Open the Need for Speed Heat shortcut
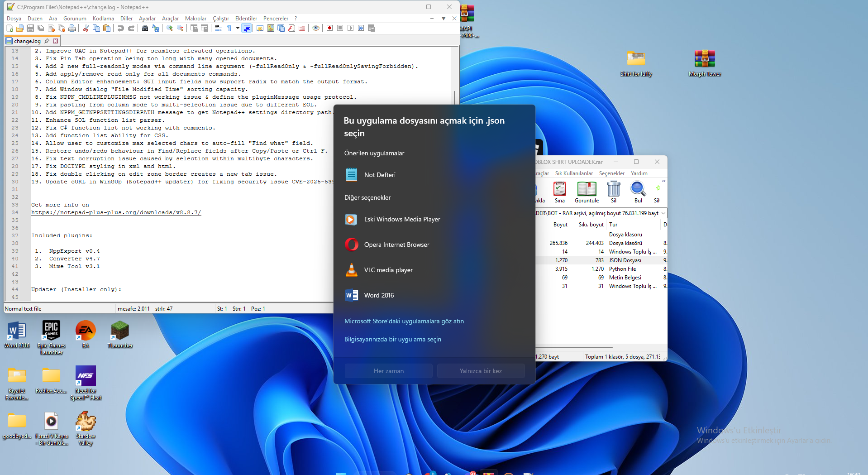Image resolution: width=868 pixels, height=475 pixels. pos(86,383)
